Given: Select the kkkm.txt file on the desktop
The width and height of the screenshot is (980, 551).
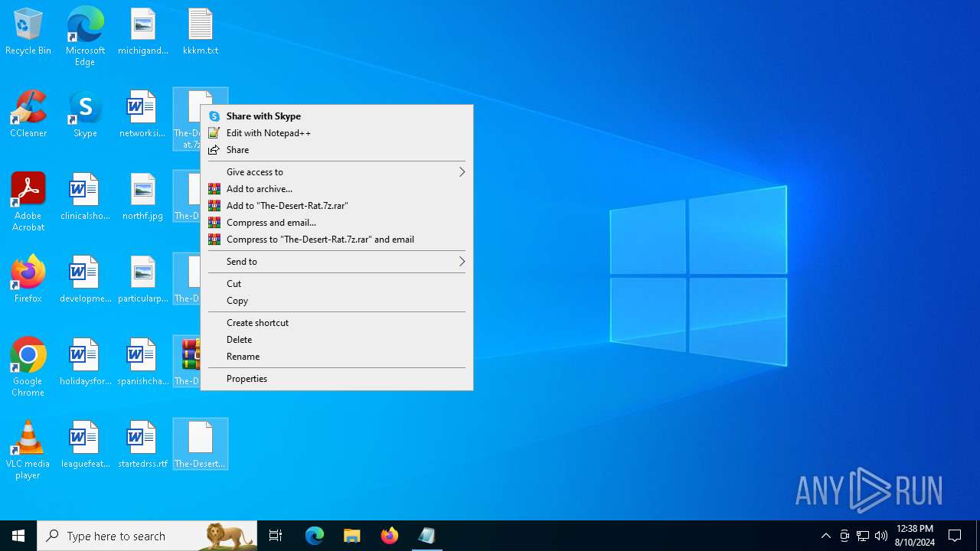Looking at the screenshot, I should [201, 32].
